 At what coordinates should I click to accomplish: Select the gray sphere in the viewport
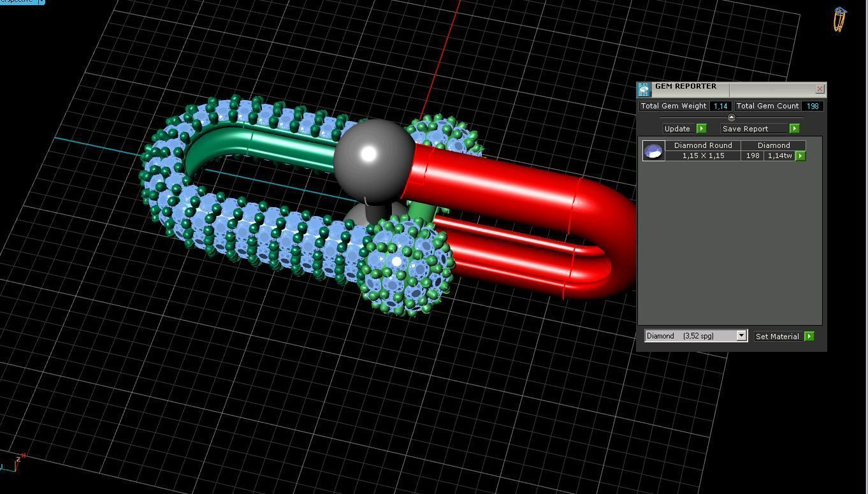[374, 160]
